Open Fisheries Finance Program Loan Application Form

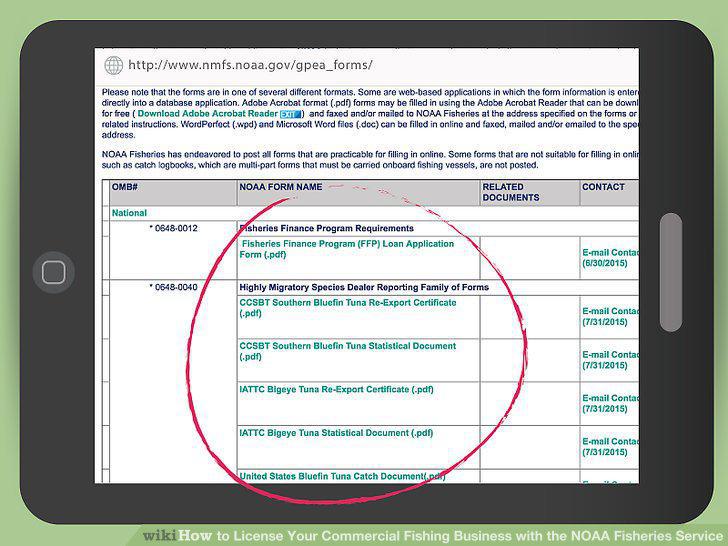347,249
